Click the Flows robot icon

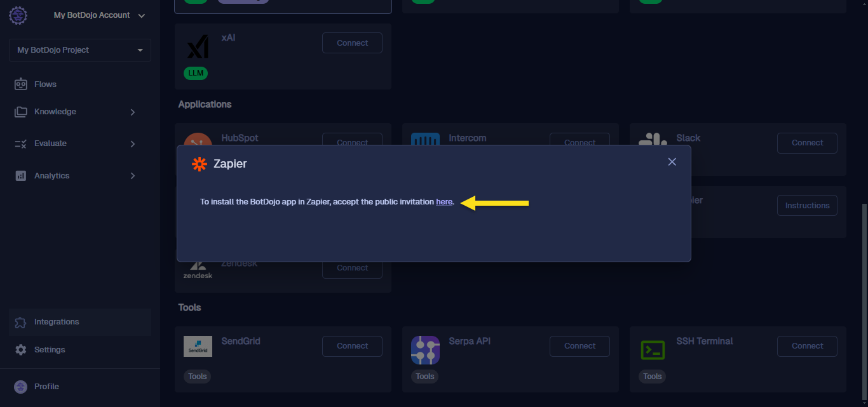pyautogui.click(x=21, y=84)
